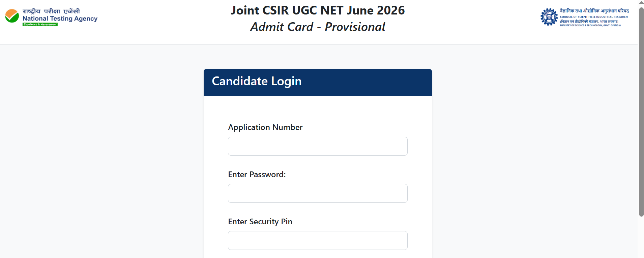The height and width of the screenshot is (258, 644).
Task: Focus the Enter Security Pin input field
Action: pos(318,240)
